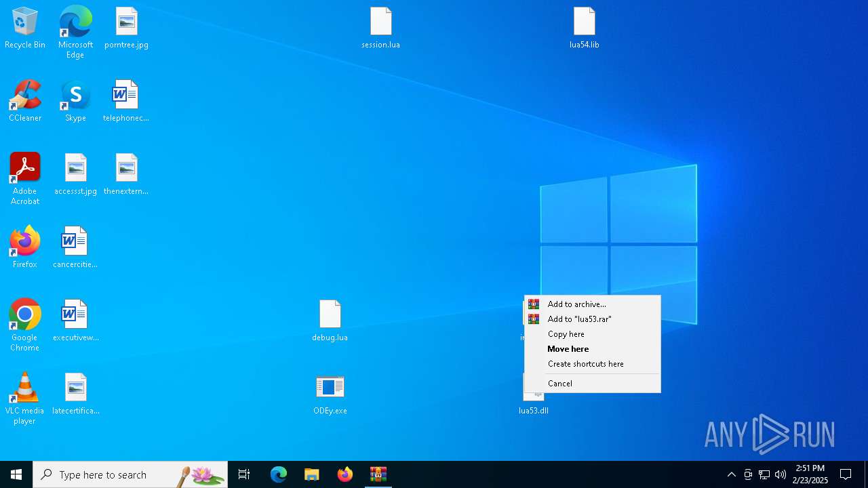
Task: Open the Windows Start menu
Action: 16,474
